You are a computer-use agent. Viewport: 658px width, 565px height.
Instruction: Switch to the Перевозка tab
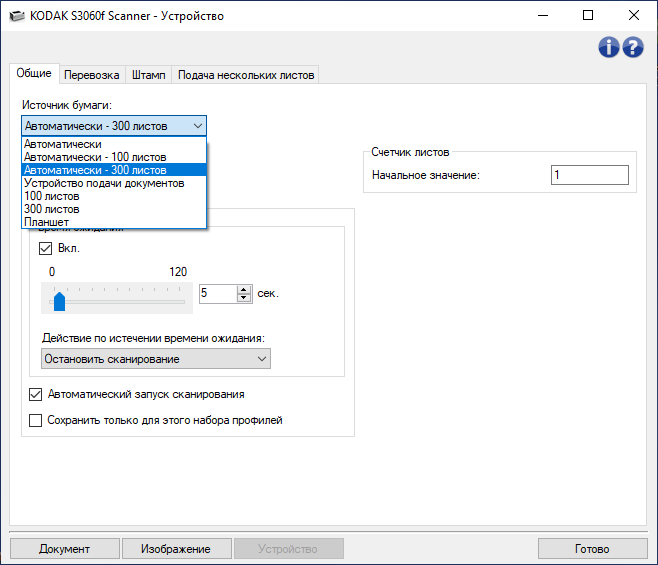pyautogui.click(x=91, y=75)
